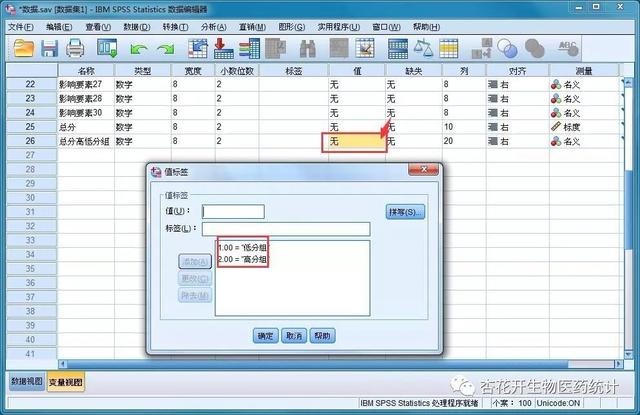Click the scale ruler icon for 总分
This screenshot has height=415, width=640.
[x=556, y=126]
